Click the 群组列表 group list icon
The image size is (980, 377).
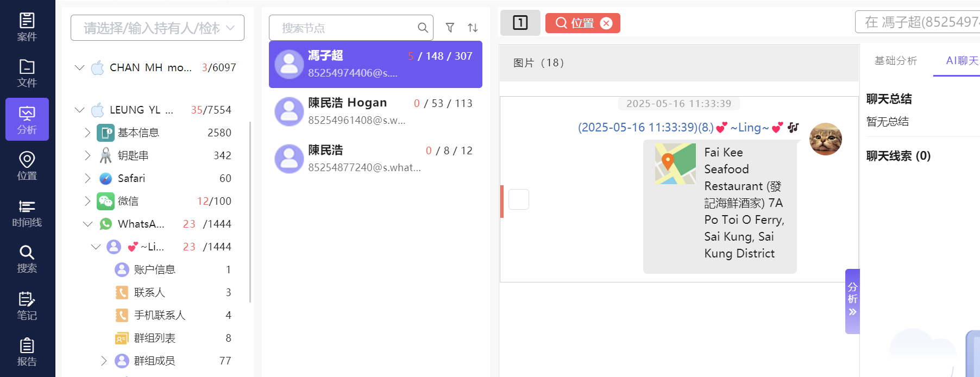122,338
